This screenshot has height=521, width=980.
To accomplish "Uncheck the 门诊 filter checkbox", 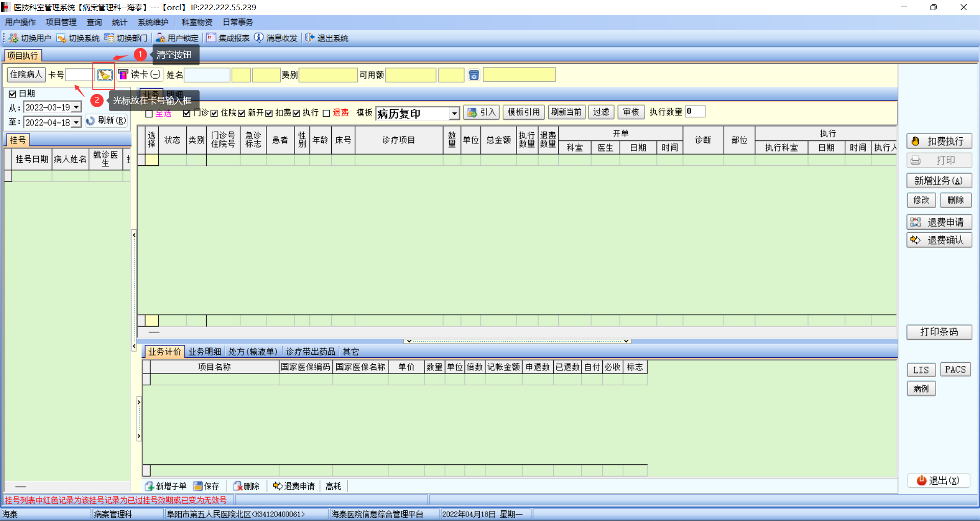I will (187, 113).
